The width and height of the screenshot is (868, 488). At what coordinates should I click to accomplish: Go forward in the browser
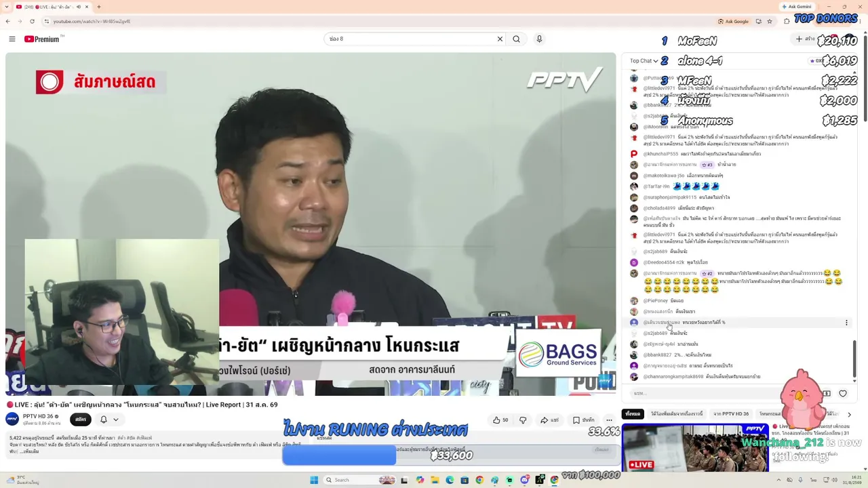click(20, 21)
